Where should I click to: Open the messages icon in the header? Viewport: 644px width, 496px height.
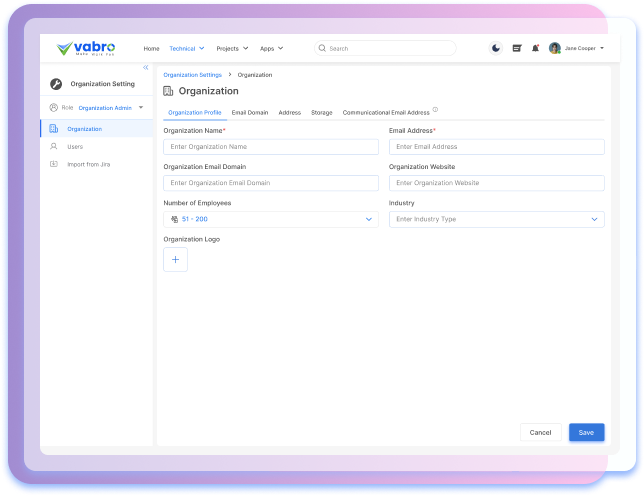(517, 48)
